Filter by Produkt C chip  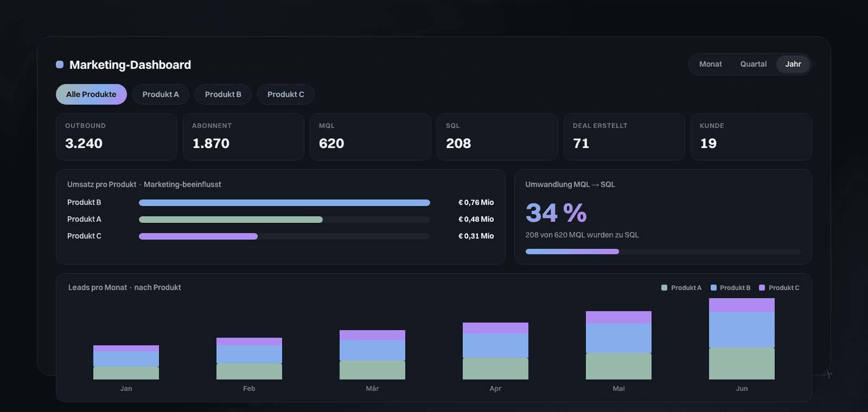286,94
